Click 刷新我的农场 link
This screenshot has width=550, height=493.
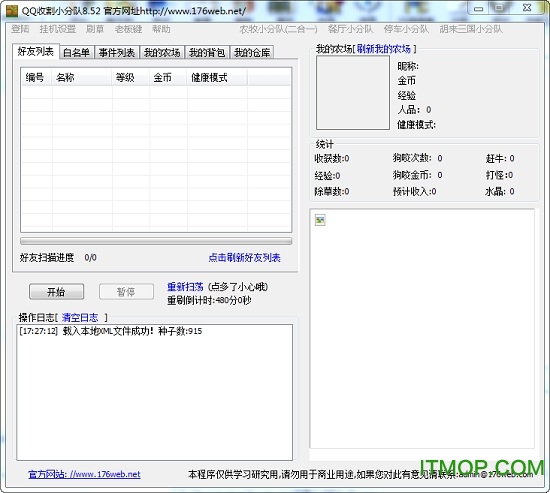[384, 49]
